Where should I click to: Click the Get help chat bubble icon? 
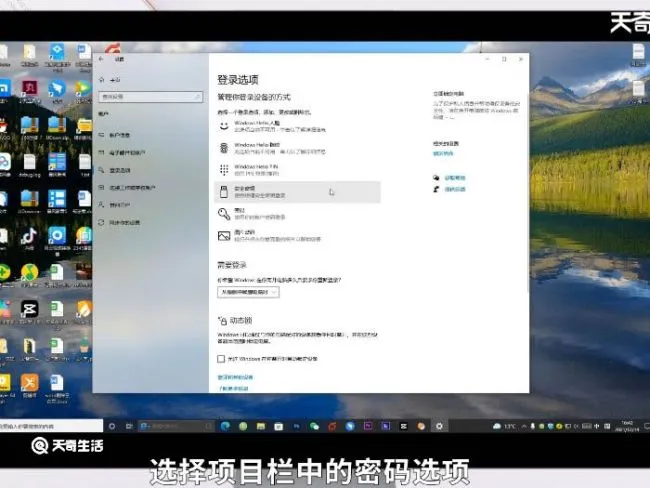tap(436, 178)
